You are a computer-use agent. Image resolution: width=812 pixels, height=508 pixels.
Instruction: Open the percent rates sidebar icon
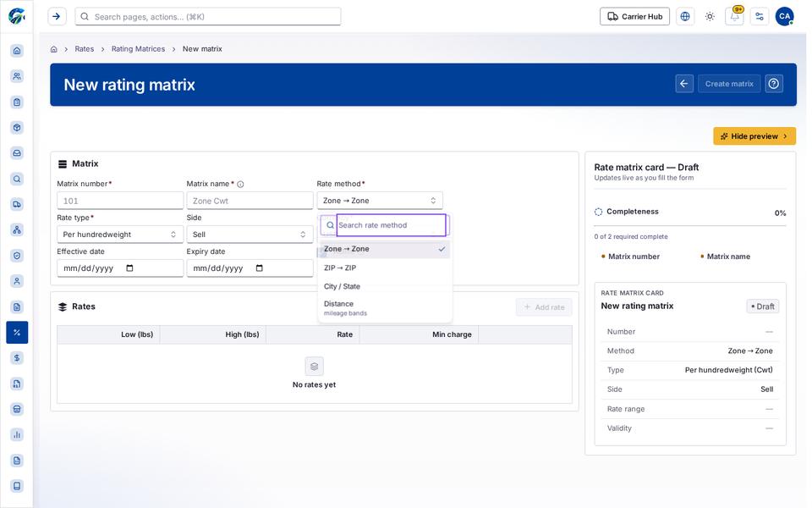coord(17,332)
